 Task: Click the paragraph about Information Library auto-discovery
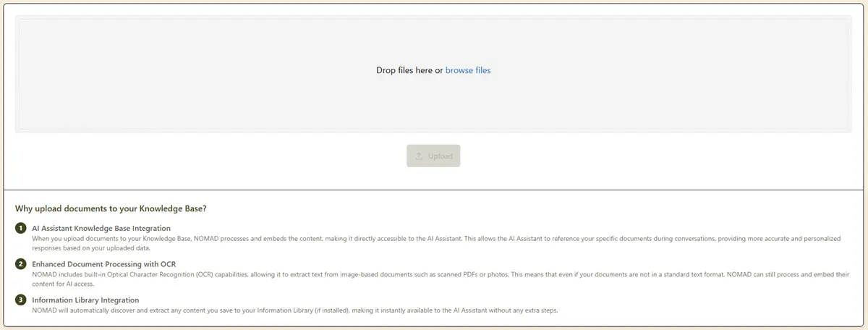click(289, 310)
